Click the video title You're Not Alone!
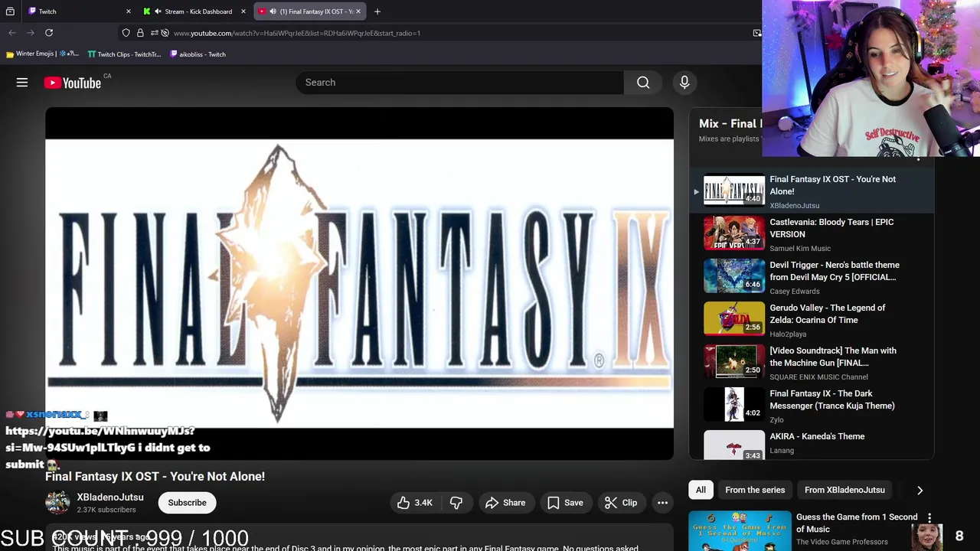980x551 pixels. tap(155, 476)
